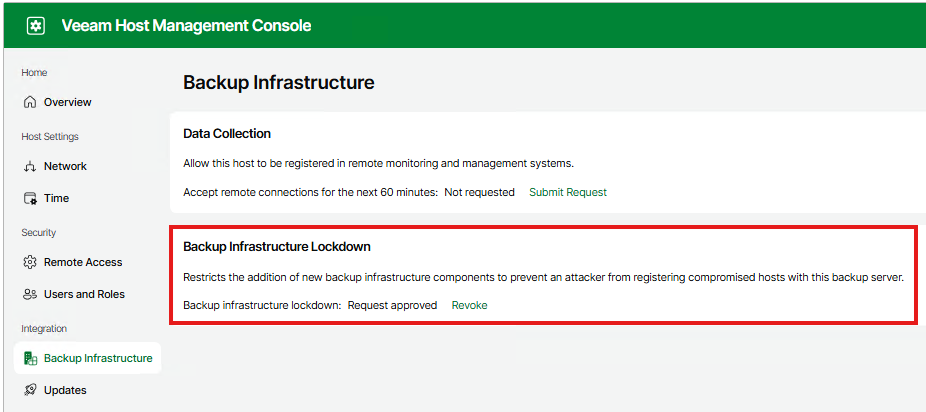Click the Backup Infrastructure Lockdown heading
Viewport: 926px width, 412px height.
click(x=277, y=246)
